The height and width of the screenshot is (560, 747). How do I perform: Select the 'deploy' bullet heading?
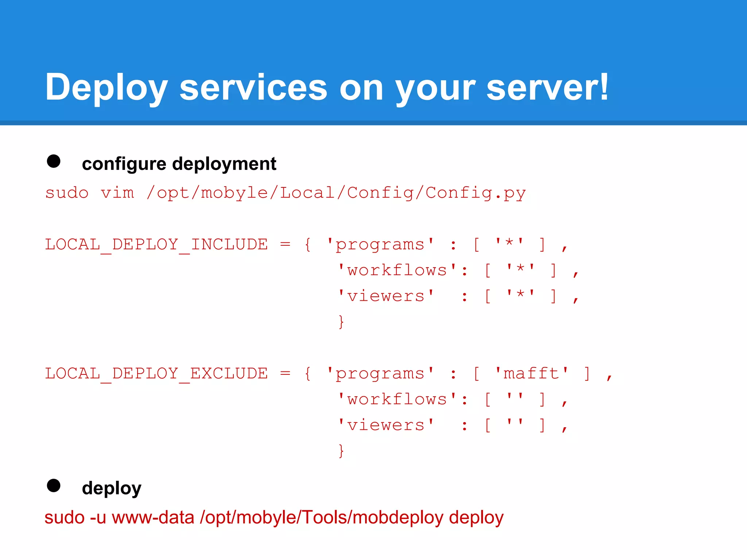point(111,489)
